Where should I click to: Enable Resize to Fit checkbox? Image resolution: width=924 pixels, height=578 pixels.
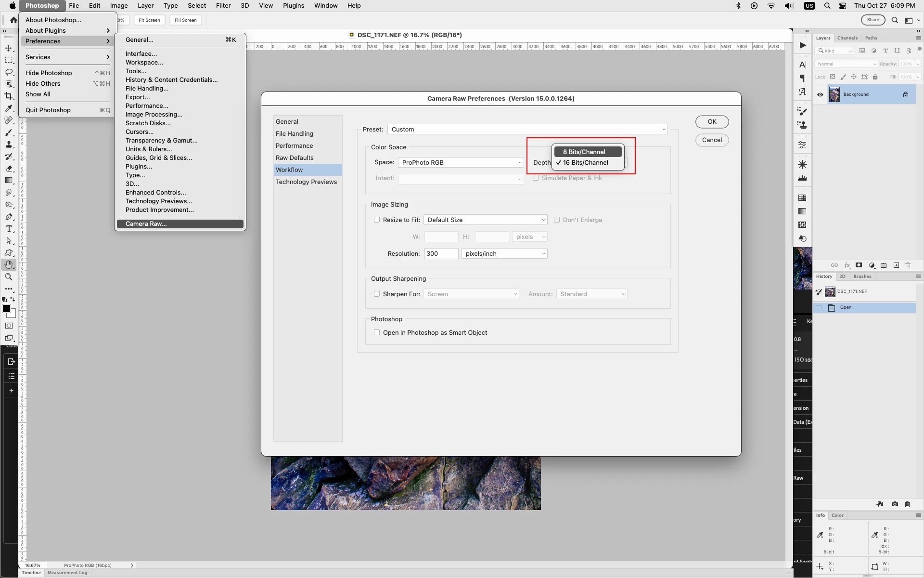(377, 220)
